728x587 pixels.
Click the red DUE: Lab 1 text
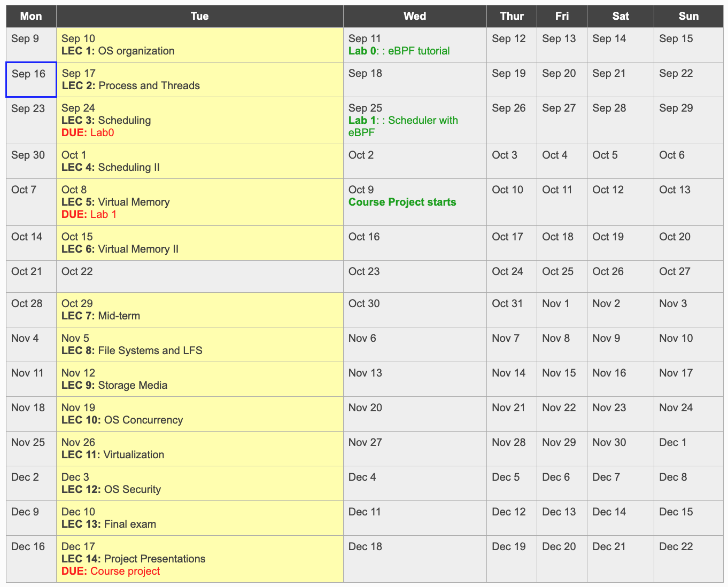pos(89,214)
